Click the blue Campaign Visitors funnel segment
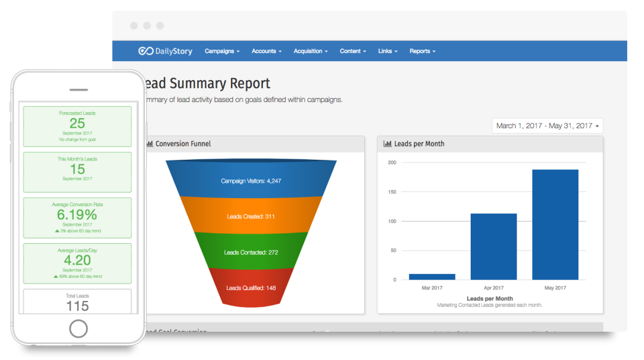The image size is (644, 360). [252, 181]
